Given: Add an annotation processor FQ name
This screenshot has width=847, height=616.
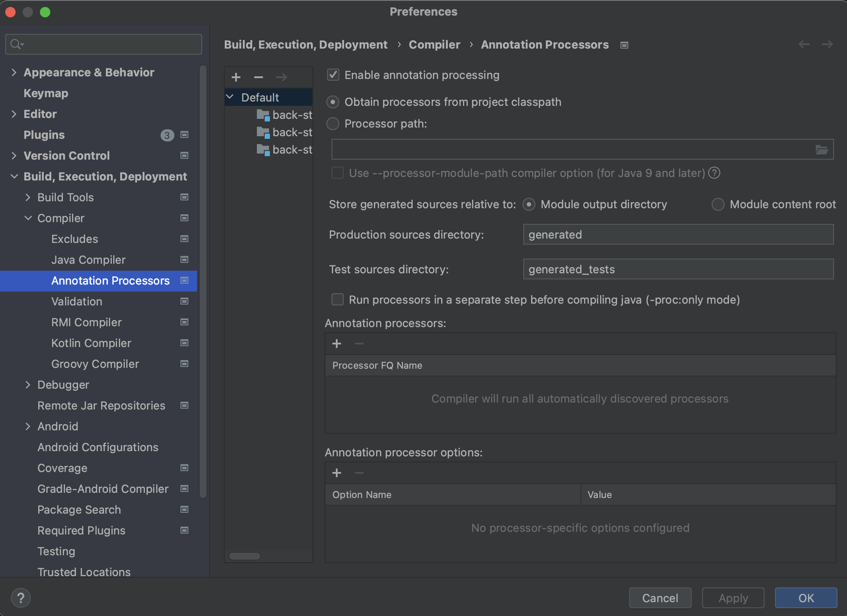Looking at the screenshot, I should click(337, 344).
